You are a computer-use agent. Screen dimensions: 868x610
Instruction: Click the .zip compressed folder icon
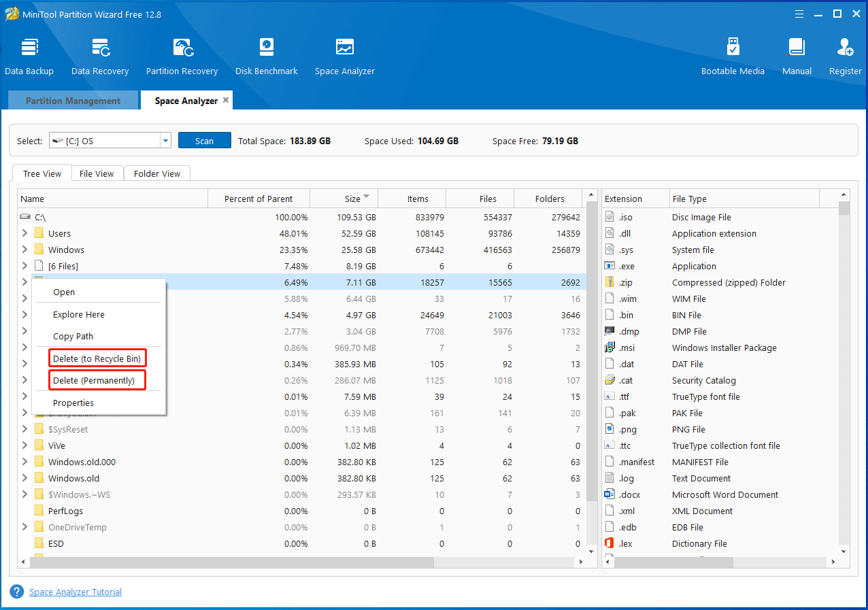(x=610, y=282)
